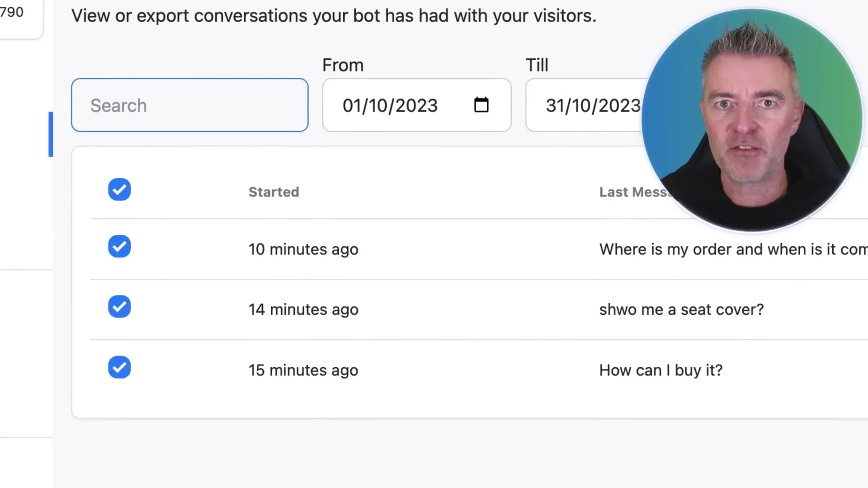Click the card showing 790

click(x=18, y=16)
